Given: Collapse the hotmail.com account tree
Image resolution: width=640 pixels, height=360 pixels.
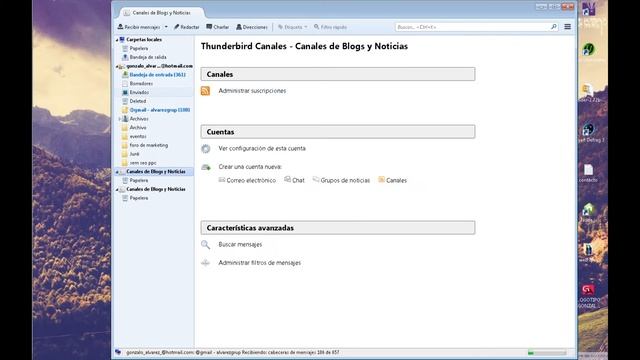Looking at the screenshot, I should click(x=117, y=66).
